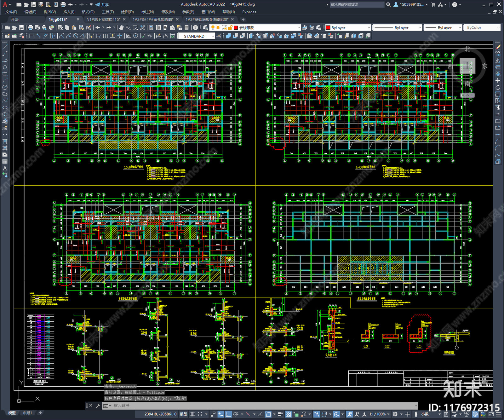Click the Save icon in quick access toolbar
This screenshot has width=504, height=420.
click(33, 4)
